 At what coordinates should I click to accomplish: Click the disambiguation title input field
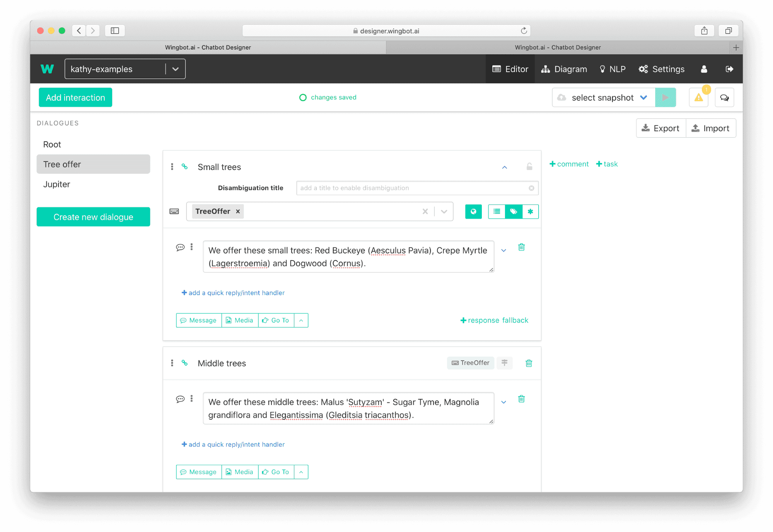coord(417,188)
